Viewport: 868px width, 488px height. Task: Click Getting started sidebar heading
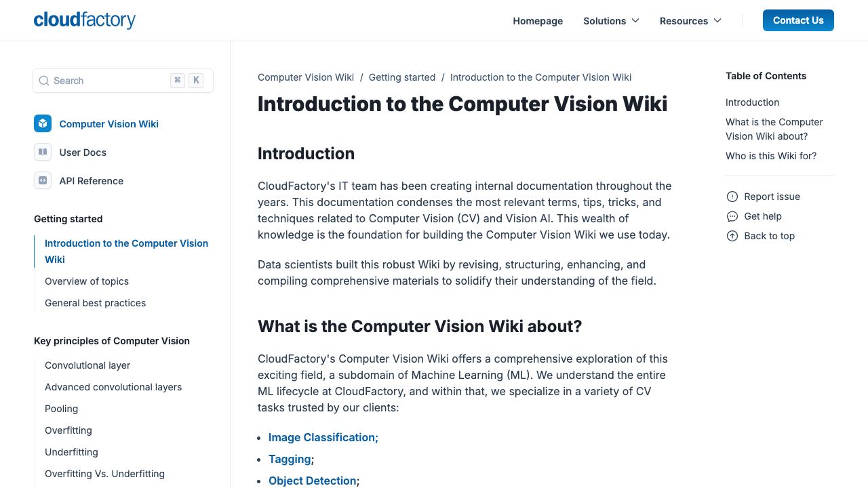pos(68,219)
